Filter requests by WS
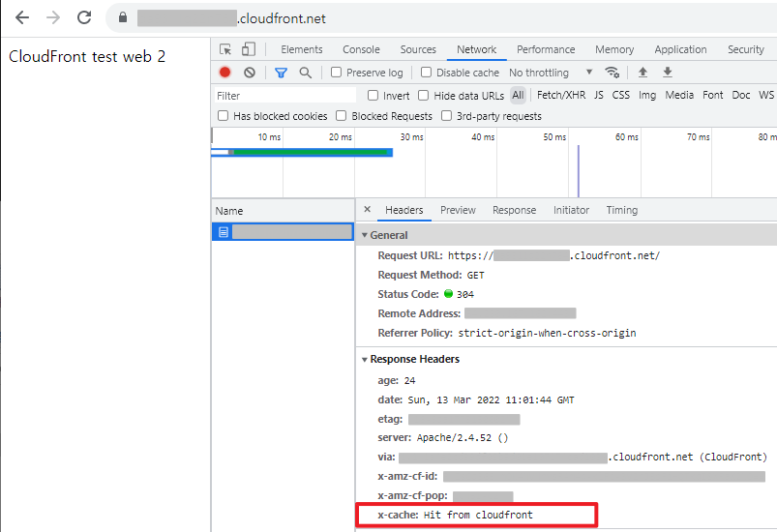This screenshot has width=777, height=532. [766, 95]
